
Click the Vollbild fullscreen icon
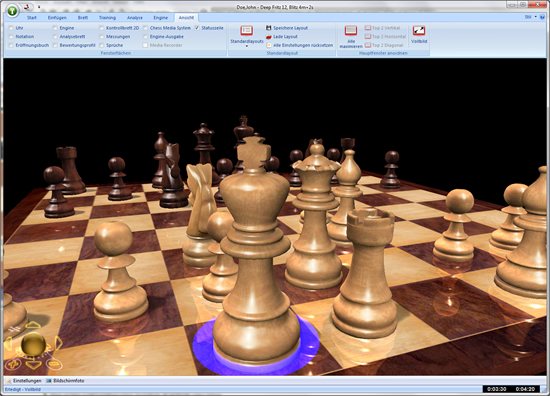click(x=419, y=31)
